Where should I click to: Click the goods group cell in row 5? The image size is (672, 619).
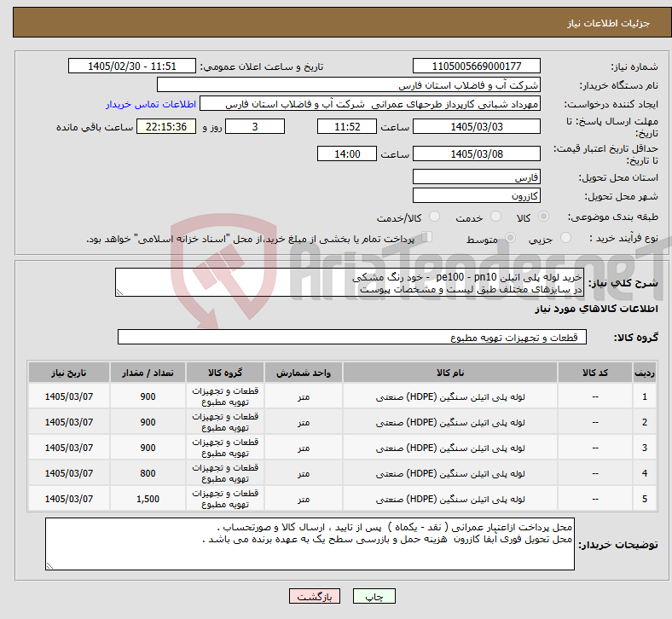(224, 499)
